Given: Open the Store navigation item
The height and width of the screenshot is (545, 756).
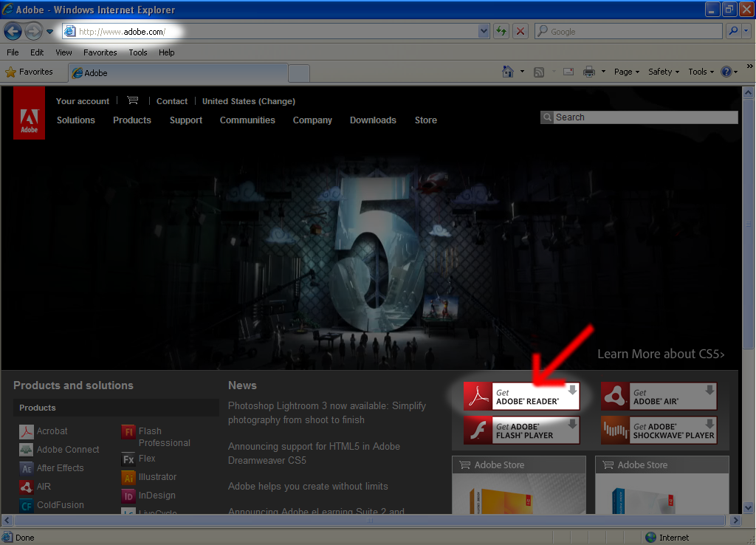Looking at the screenshot, I should 426,120.
